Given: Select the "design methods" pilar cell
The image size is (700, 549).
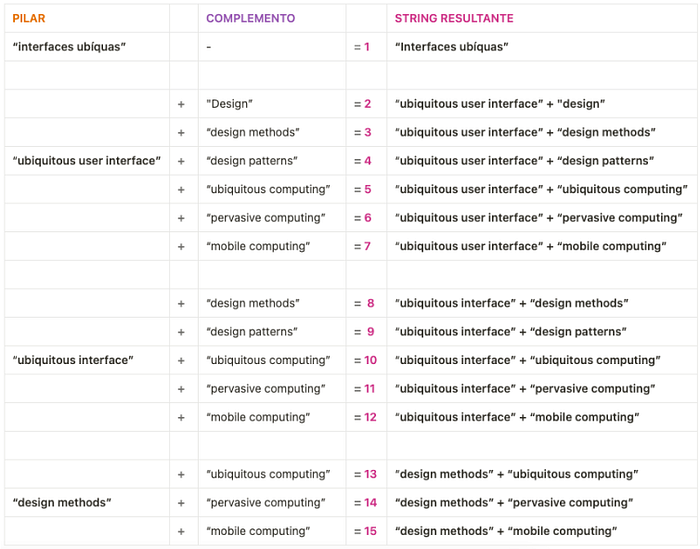Looking at the screenshot, I should 62,503.
